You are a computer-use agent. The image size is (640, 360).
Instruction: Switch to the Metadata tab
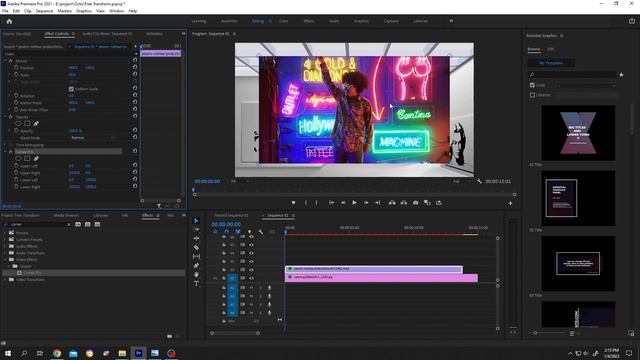tap(154, 33)
